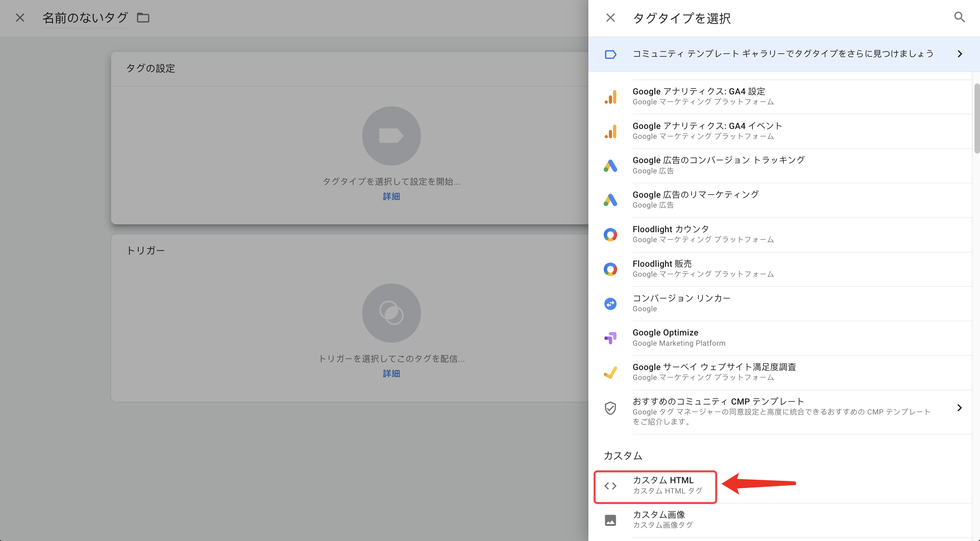Select カスタム画像 image icon

610,520
